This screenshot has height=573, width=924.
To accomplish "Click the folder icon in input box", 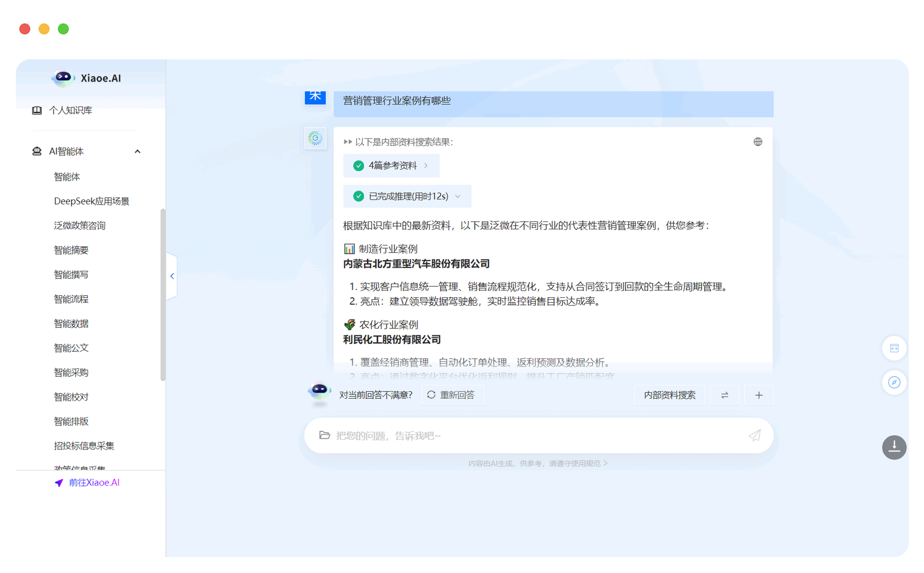I will [x=324, y=435].
